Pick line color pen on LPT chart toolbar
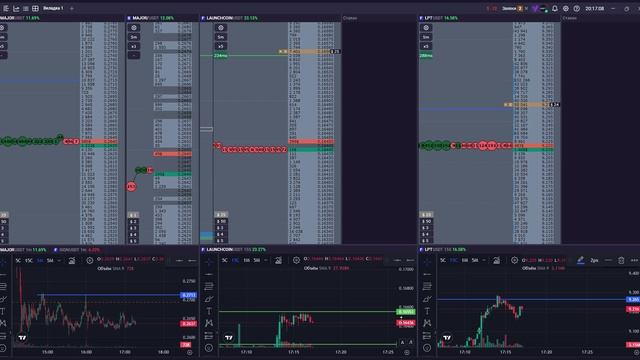Screen dimensions: 640x360 coord(580,260)
